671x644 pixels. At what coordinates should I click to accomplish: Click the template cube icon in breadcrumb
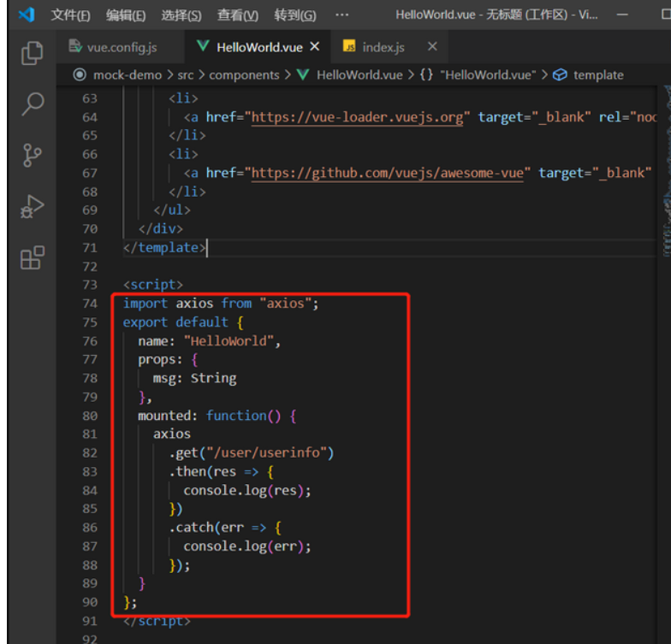560,75
